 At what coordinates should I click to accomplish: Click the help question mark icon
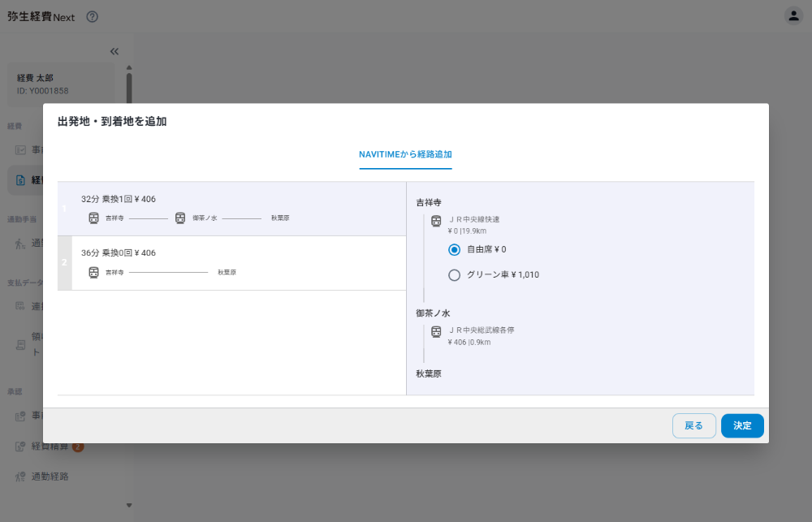(92, 15)
